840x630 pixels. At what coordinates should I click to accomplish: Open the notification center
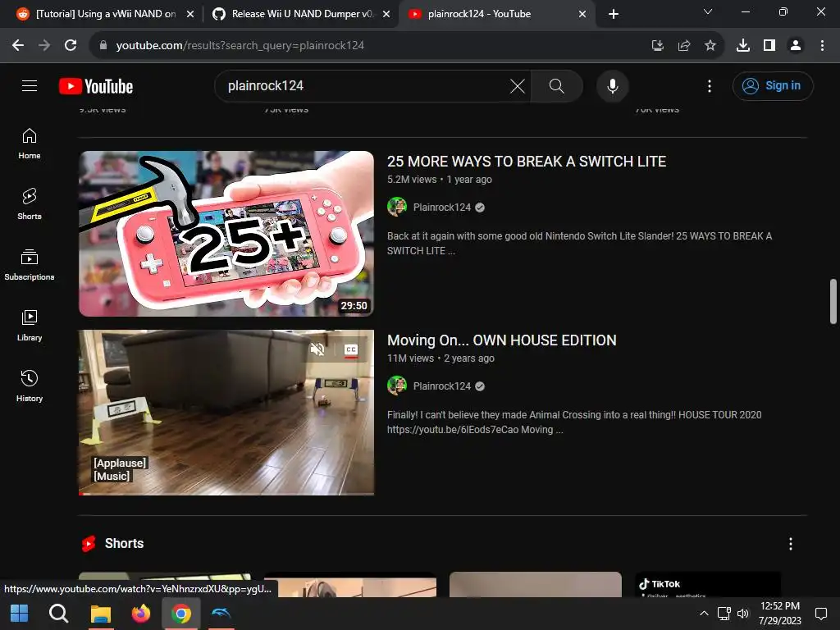tap(820, 614)
